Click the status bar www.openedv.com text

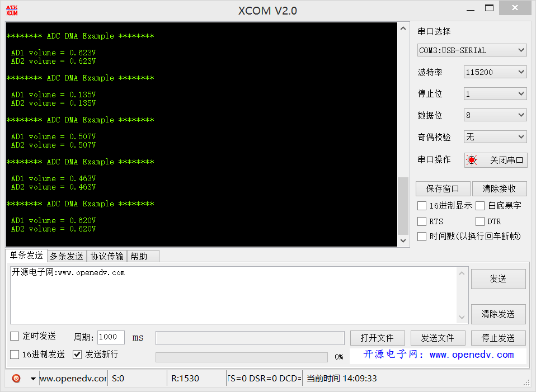[x=73, y=379]
